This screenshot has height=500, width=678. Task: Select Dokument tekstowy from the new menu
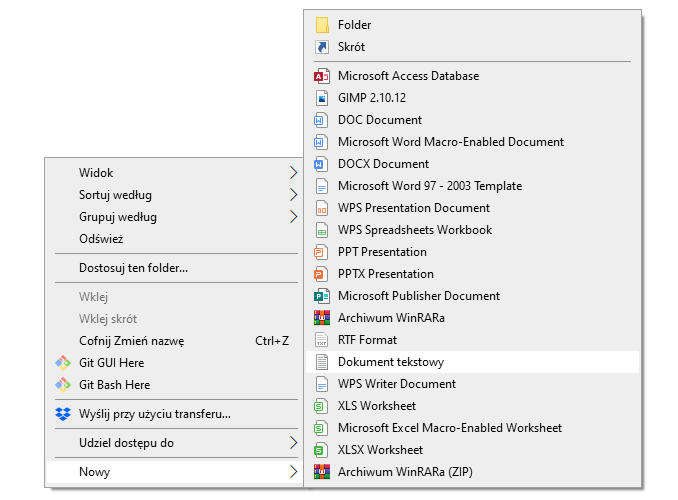[390, 362]
